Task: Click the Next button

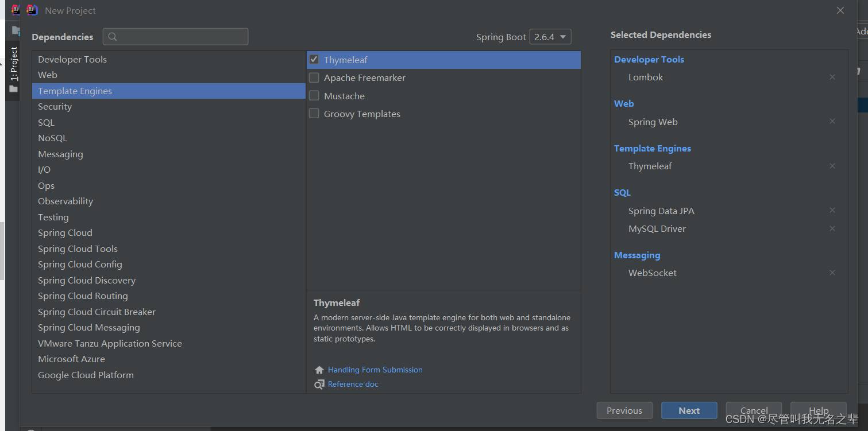Action: (689, 410)
